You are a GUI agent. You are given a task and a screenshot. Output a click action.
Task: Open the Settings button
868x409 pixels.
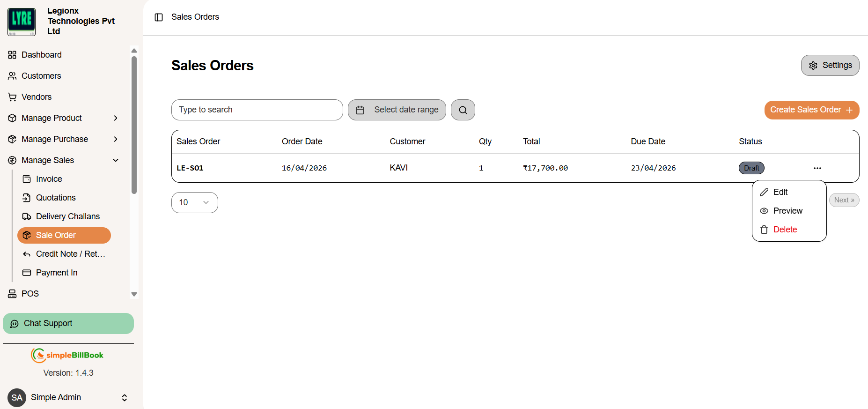click(830, 65)
